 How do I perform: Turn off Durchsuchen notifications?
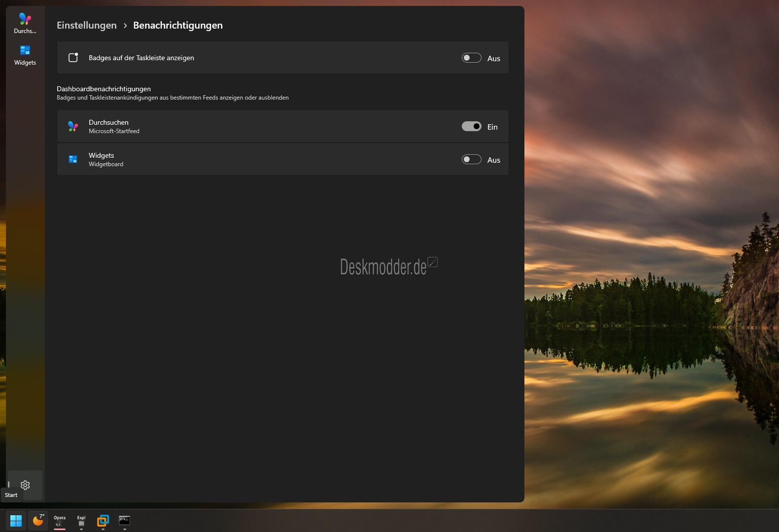471,126
